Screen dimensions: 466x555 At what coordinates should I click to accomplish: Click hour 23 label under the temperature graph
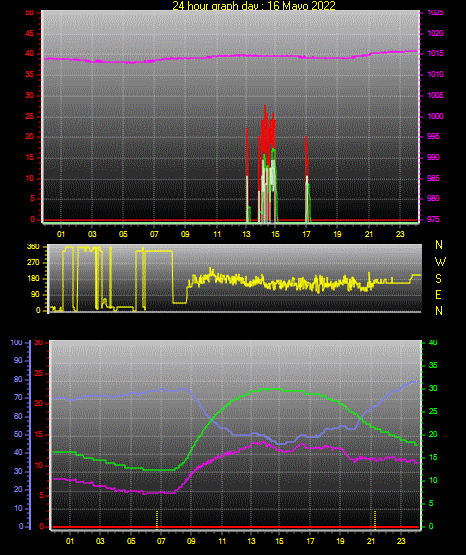pyautogui.click(x=401, y=541)
